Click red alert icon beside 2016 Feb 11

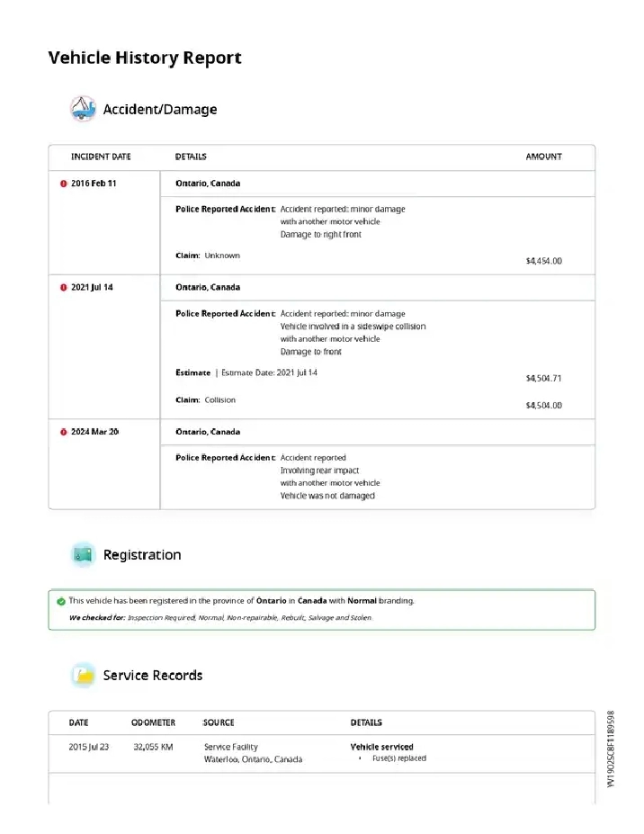pos(63,184)
